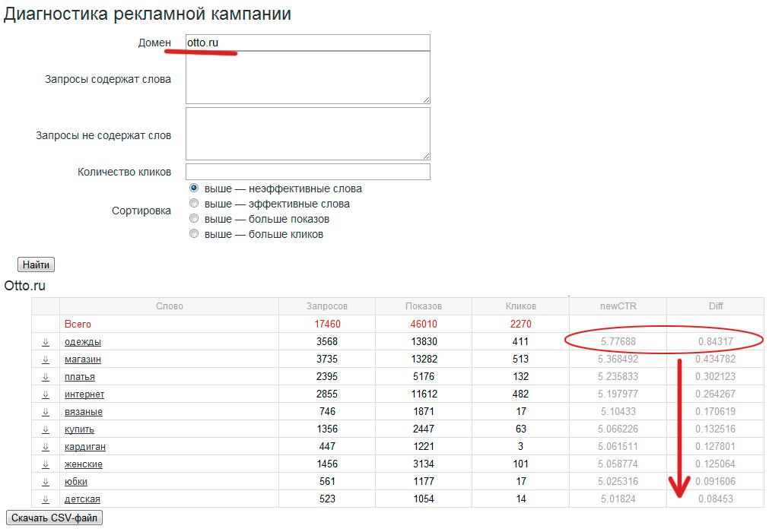
Task: Open the платья word link
Action: pos(79,377)
